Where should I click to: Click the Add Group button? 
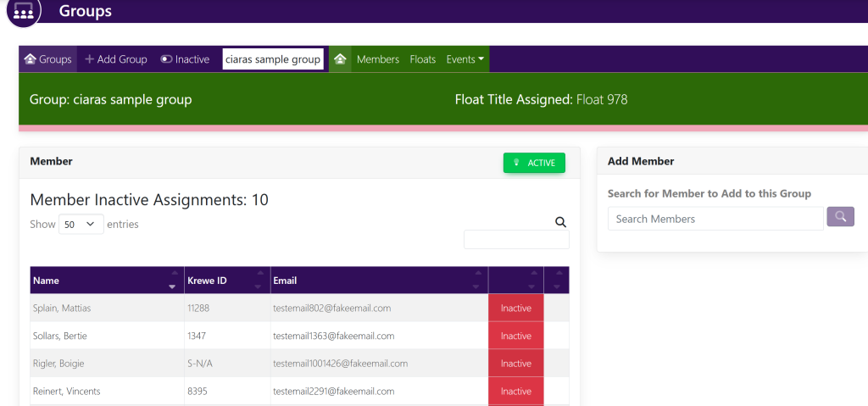116,59
